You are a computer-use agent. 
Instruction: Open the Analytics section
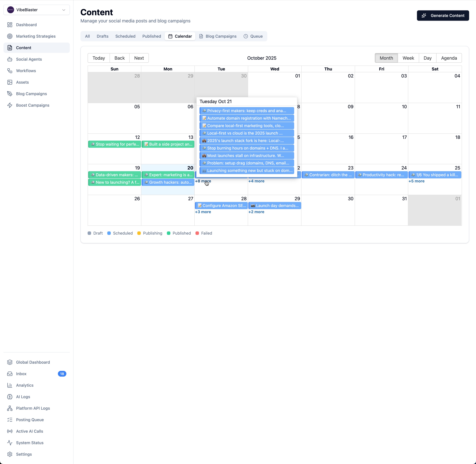(x=25, y=385)
